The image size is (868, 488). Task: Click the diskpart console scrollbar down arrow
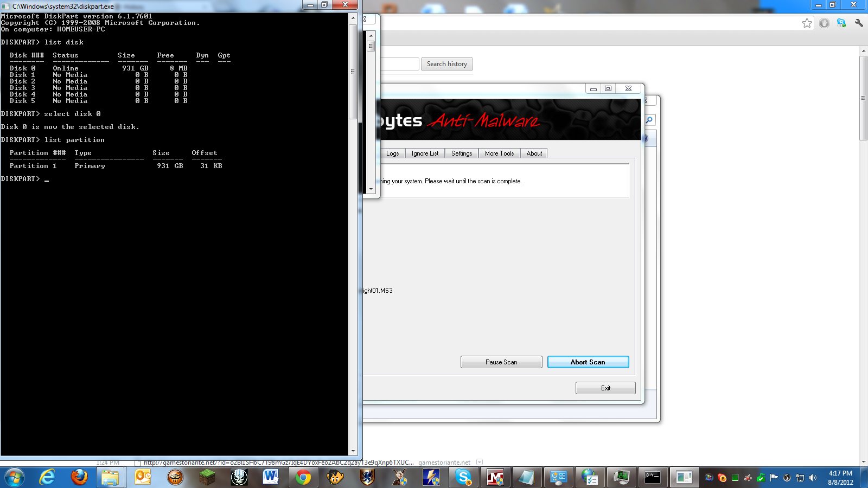point(353,451)
